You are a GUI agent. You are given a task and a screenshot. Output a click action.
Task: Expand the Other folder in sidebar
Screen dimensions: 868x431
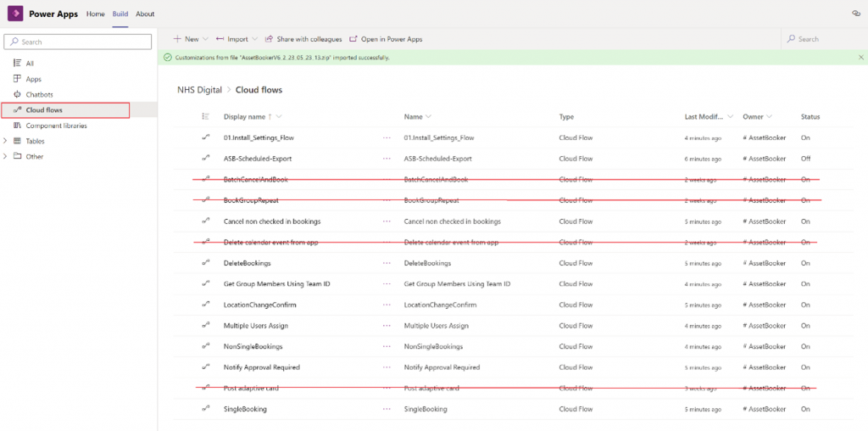tap(6, 157)
